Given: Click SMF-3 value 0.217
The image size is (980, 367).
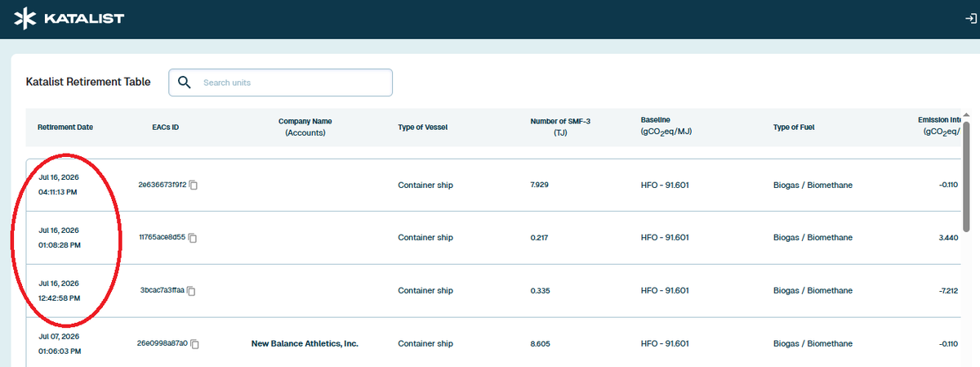Looking at the screenshot, I should point(539,238).
